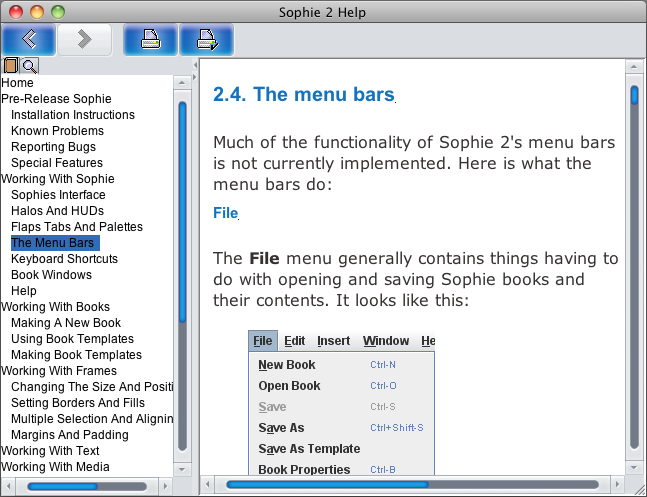Screen dimensions: 647x497
Task: Open Multiple Selection And Aligning topic
Action: coord(92,419)
